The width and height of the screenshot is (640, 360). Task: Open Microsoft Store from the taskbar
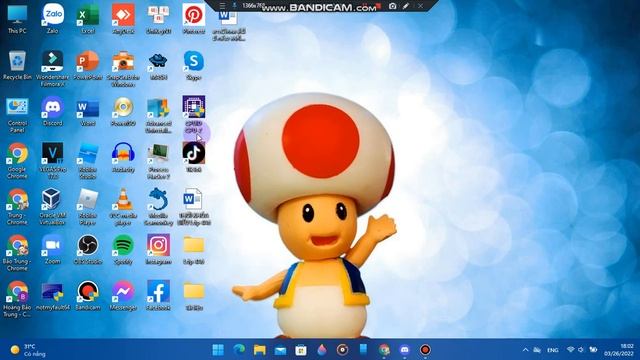click(x=301, y=350)
